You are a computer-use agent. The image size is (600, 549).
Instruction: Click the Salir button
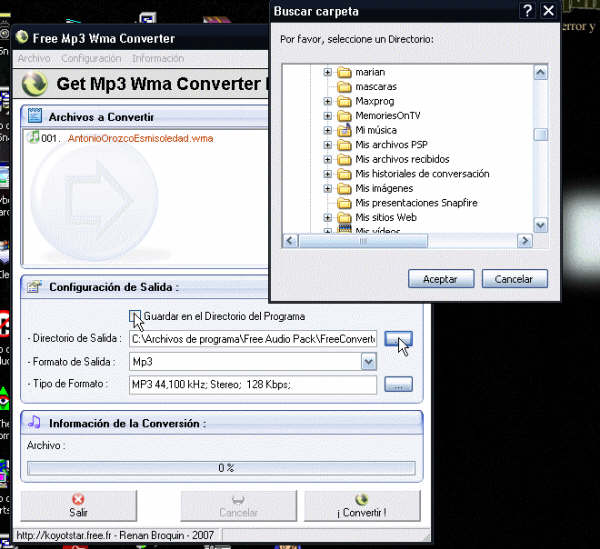point(78,506)
